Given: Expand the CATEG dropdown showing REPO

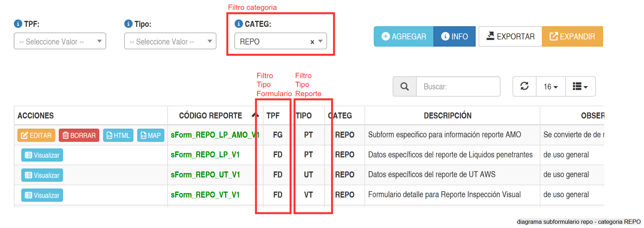Looking at the screenshot, I should click(320, 41).
